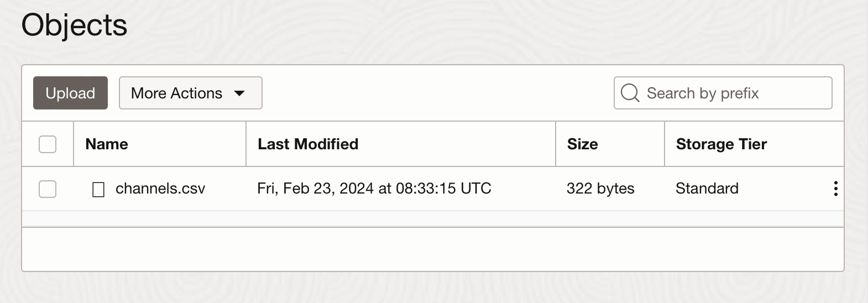This screenshot has height=303, width=868.
Task: Sort by the Size column header
Action: pyautogui.click(x=582, y=144)
